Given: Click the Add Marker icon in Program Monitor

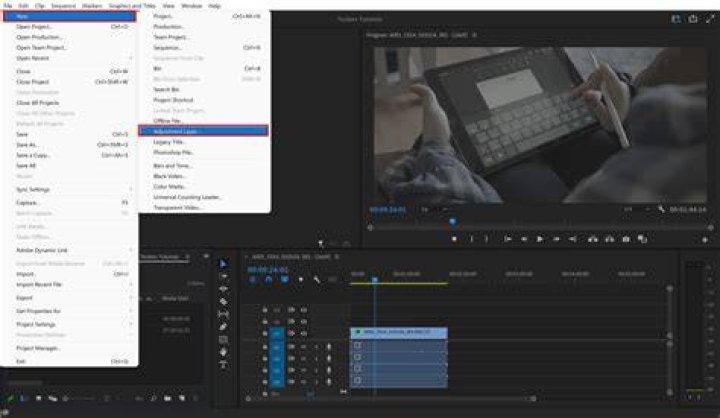Looking at the screenshot, I should [x=454, y=239].
